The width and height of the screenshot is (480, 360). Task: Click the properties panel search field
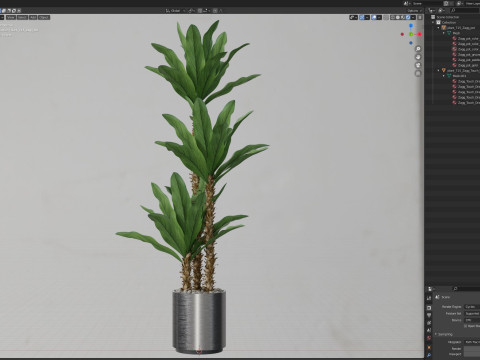coord(467,289)
